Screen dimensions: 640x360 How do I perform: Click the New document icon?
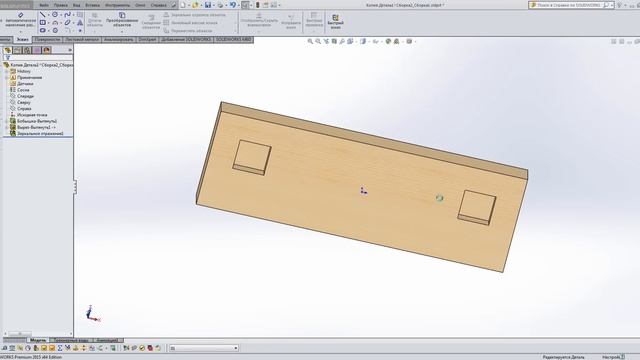[183, 5]
